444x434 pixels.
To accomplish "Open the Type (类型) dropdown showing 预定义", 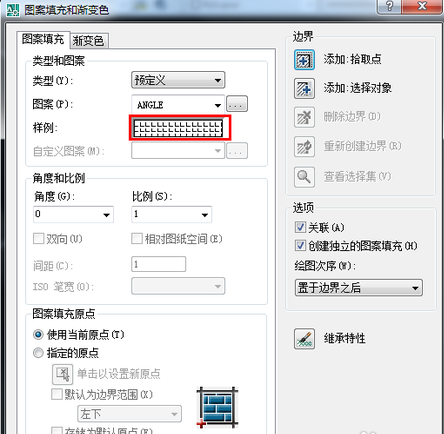I will click(x=178, y=80).
